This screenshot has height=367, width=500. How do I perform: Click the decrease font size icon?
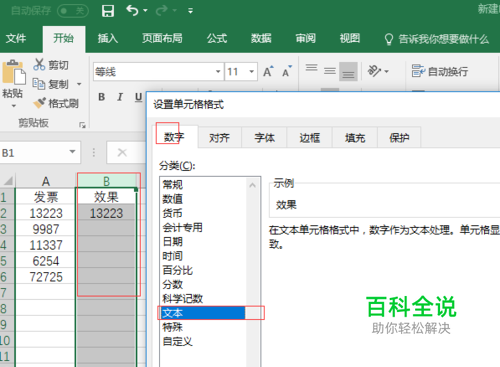tap(287, 71)
